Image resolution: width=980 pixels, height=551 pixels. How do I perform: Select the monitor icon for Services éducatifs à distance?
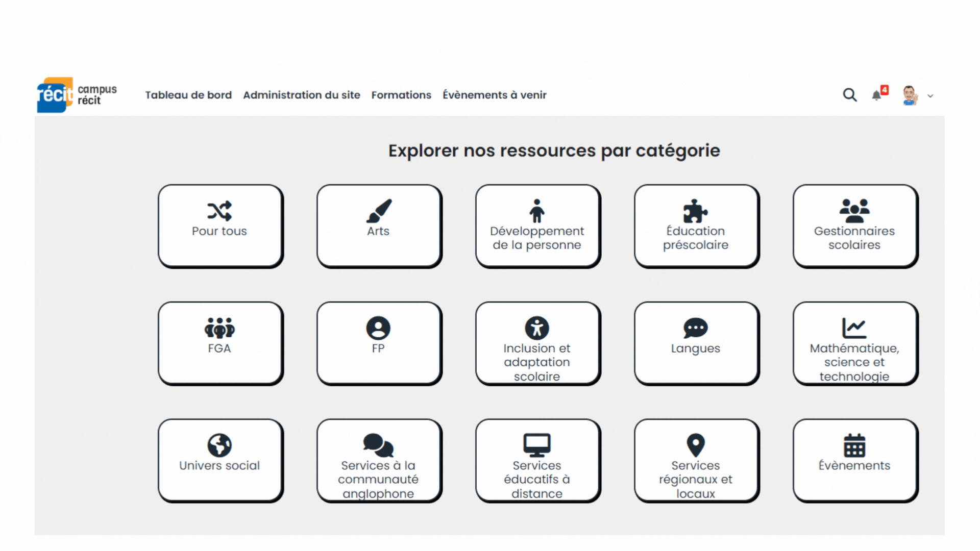tap(537, 445)
